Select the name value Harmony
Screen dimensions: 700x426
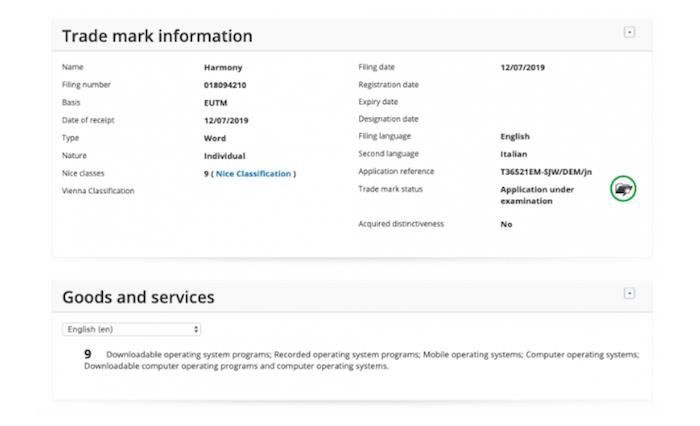223,67
